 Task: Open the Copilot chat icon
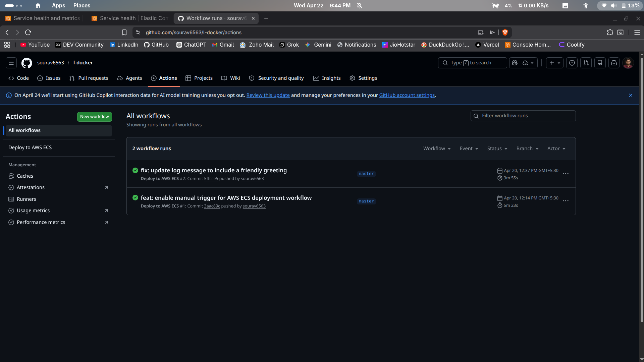click(515, 63)
